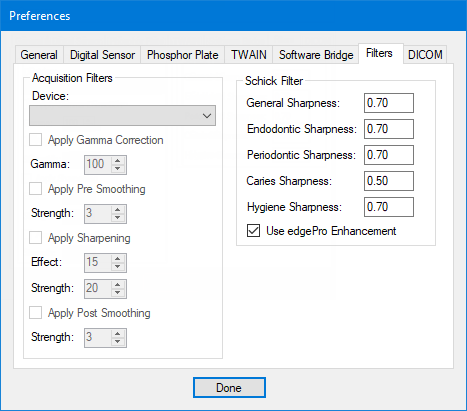
Task: Enable Apply Gamma Correction checkbox
Action: tap(36, 140)
